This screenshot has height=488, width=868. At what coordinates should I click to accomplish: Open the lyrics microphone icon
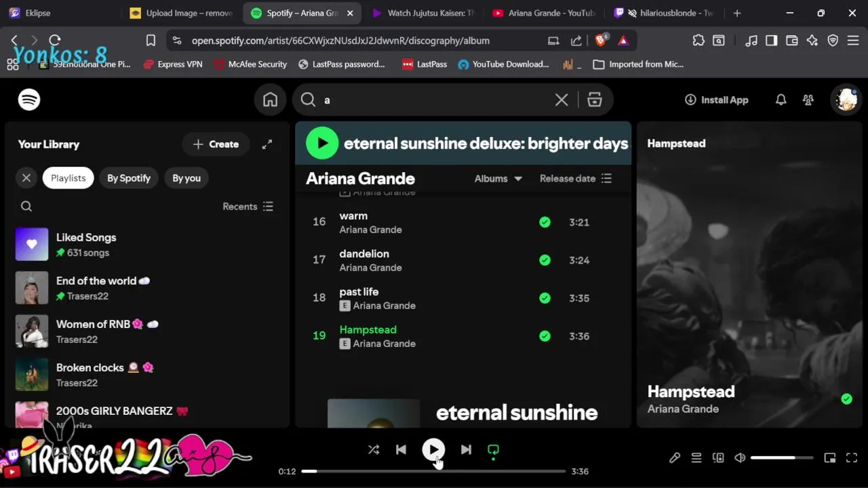pos(675,458)
